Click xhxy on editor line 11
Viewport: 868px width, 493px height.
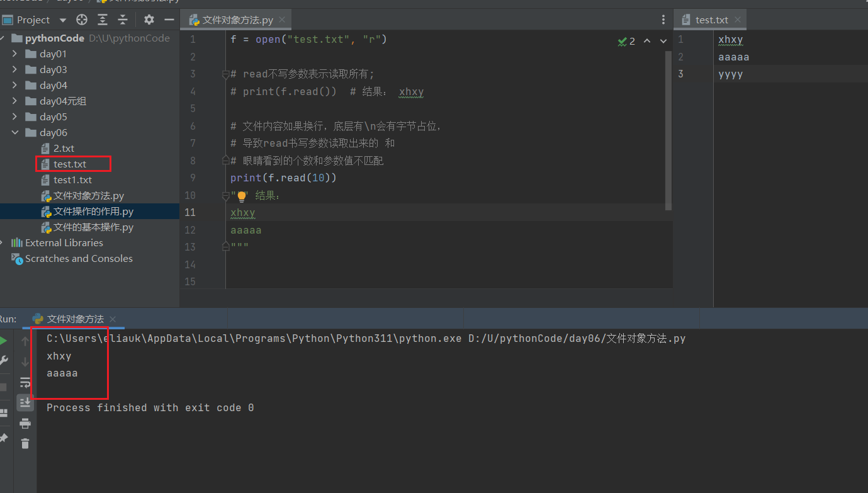(242, 213)
